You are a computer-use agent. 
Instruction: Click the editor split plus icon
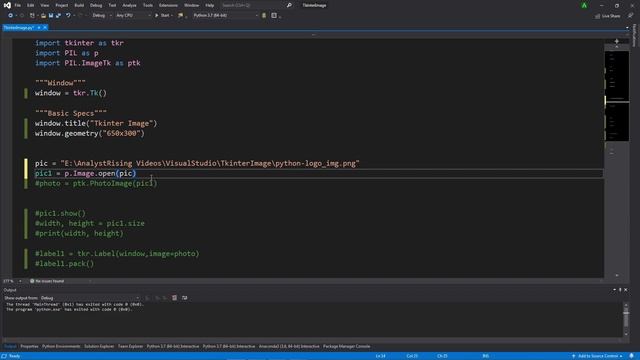point(616,41)
